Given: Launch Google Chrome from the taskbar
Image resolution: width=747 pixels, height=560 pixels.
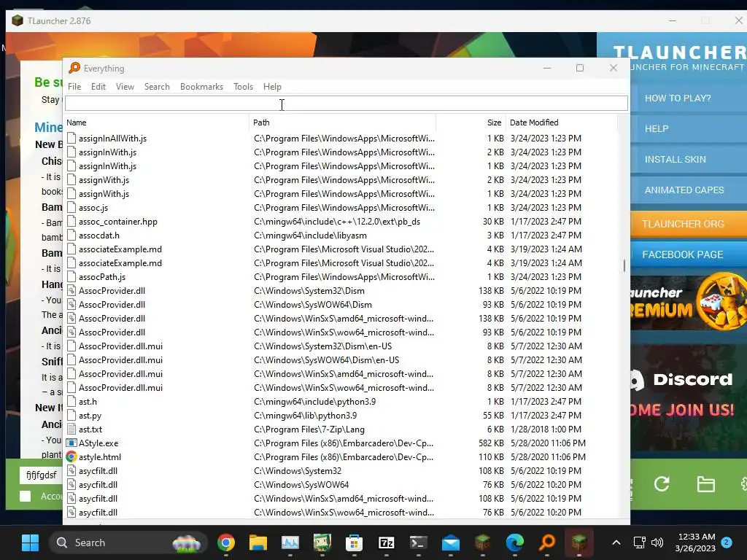Looking at the screenshot, I should click(226, 542).
